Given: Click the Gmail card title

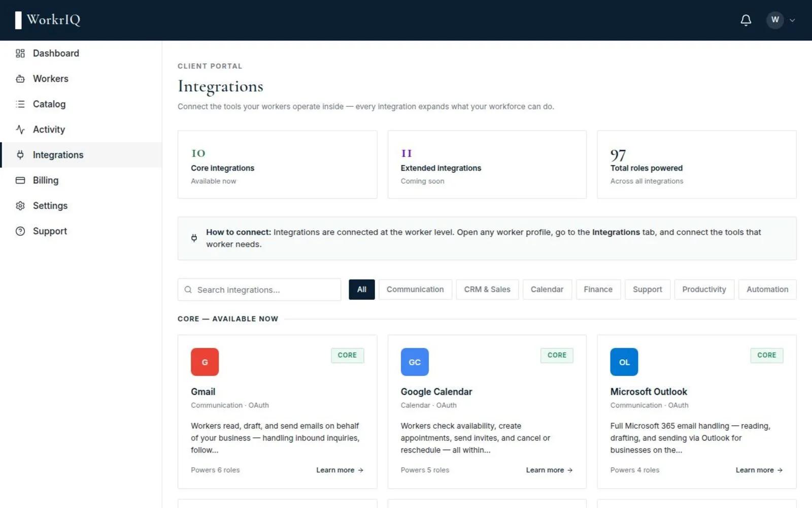Looking at the screenshot, I should pos(203,392).
